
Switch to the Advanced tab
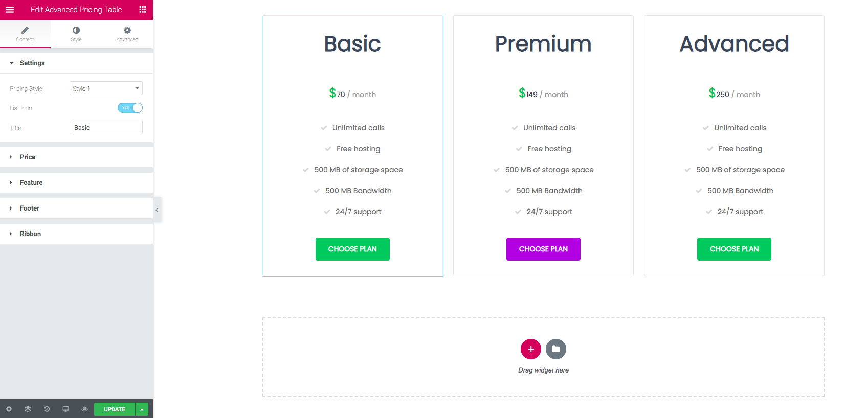127,34
